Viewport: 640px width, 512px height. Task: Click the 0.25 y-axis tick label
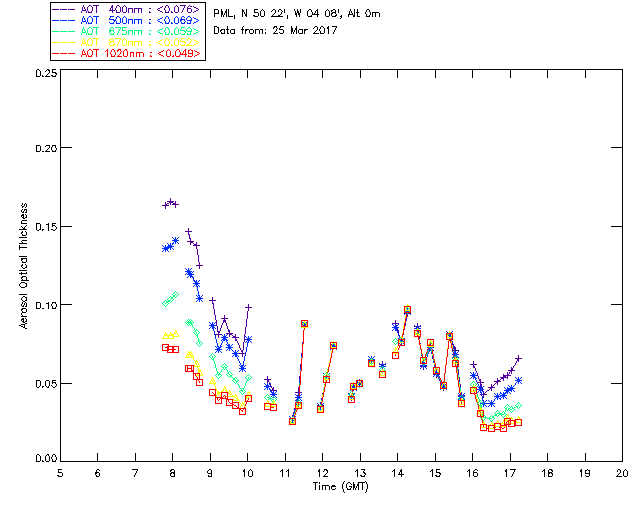tap(46, 73)
